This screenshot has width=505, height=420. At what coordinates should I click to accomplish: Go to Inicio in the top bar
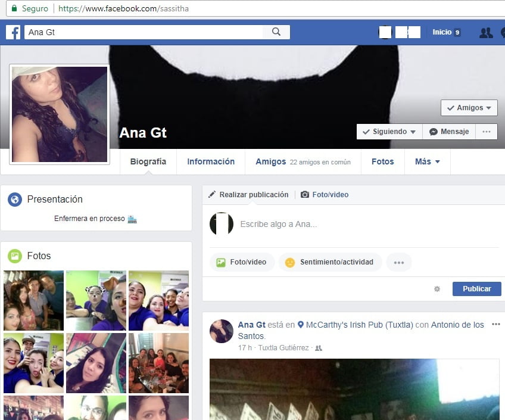click(x=447, y=32)
